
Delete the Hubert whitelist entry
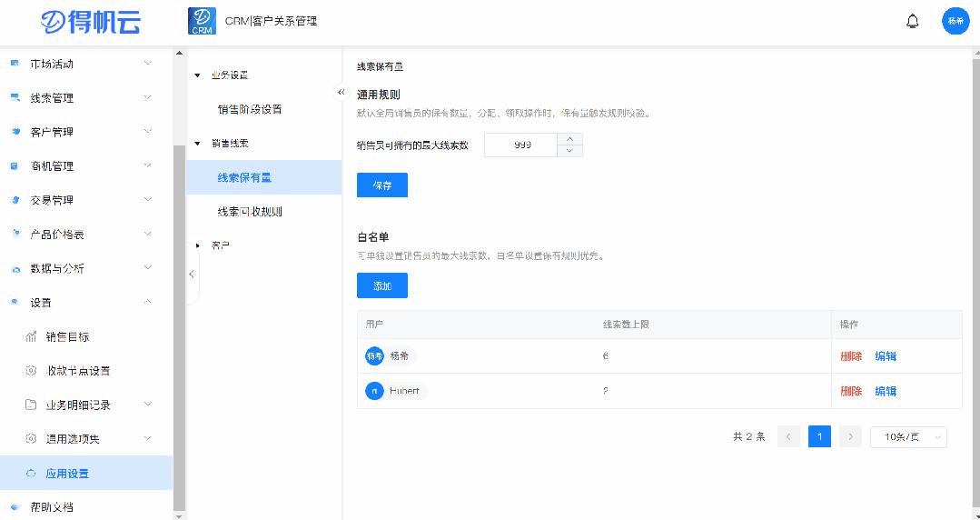coord(851,391)
